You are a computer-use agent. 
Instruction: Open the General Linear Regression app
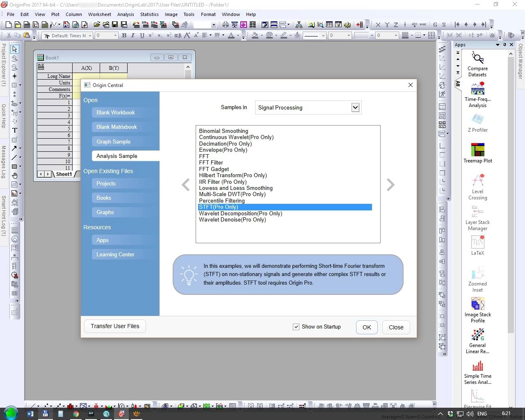click(477, 341)
